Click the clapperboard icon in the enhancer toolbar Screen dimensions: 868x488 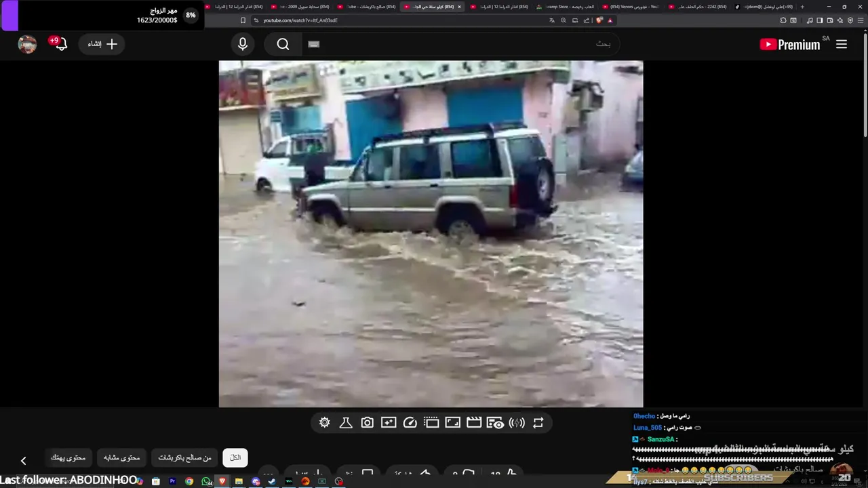click(x=474, y=423)
